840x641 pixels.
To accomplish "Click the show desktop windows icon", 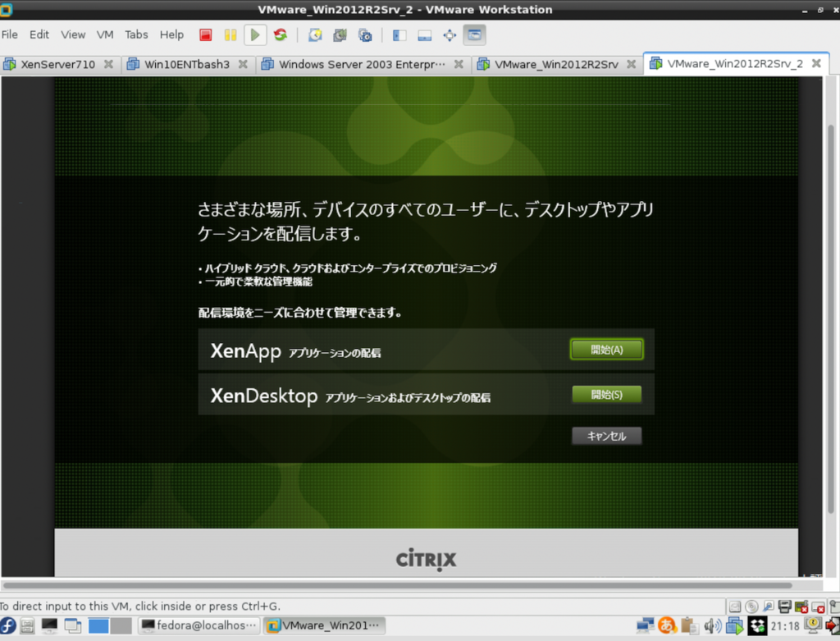I will pos(72,625).
